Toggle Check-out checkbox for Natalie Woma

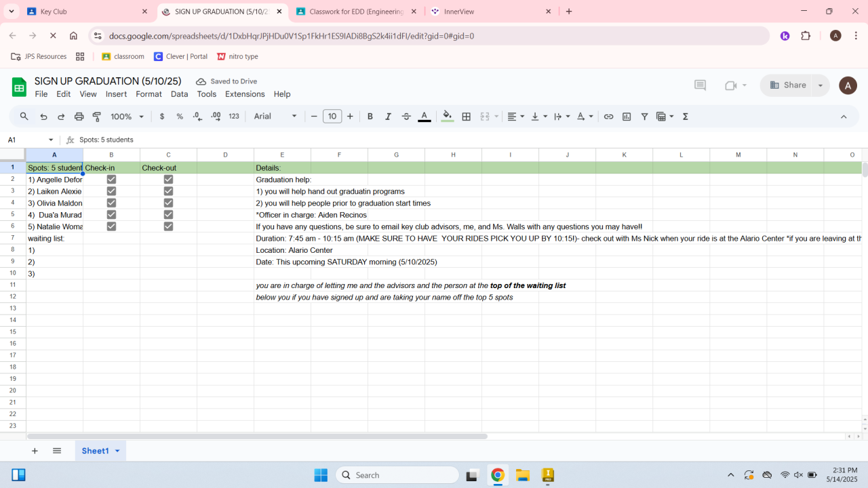(168, 226)
